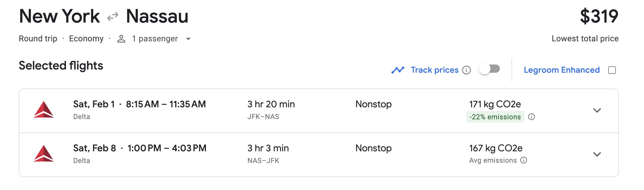Expand details for the Feb 1 JFK–NAS flight

pos(597,111)
